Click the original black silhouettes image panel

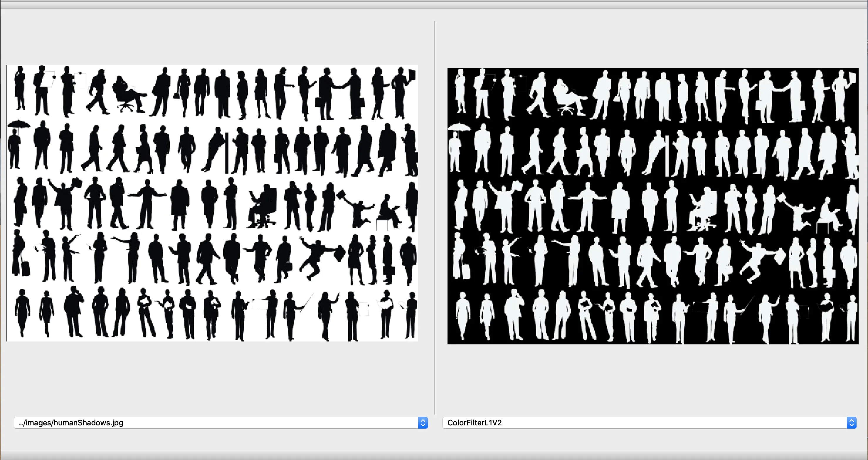click(x=212, y=202)
